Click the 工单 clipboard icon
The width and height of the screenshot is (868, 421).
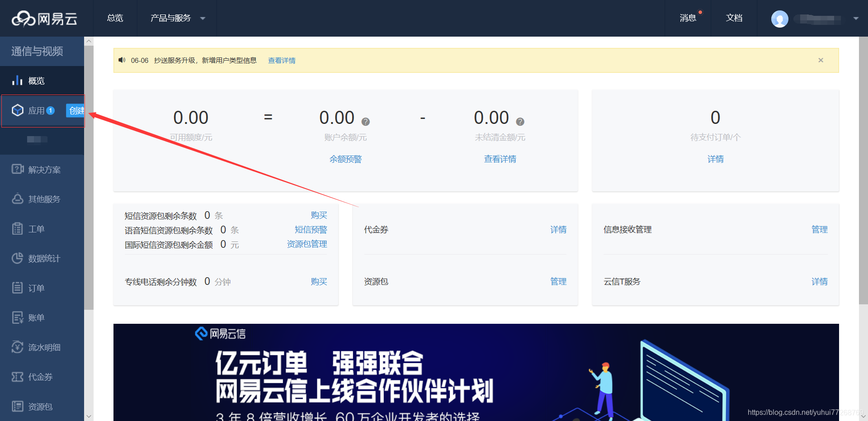(x=18, y=228)
